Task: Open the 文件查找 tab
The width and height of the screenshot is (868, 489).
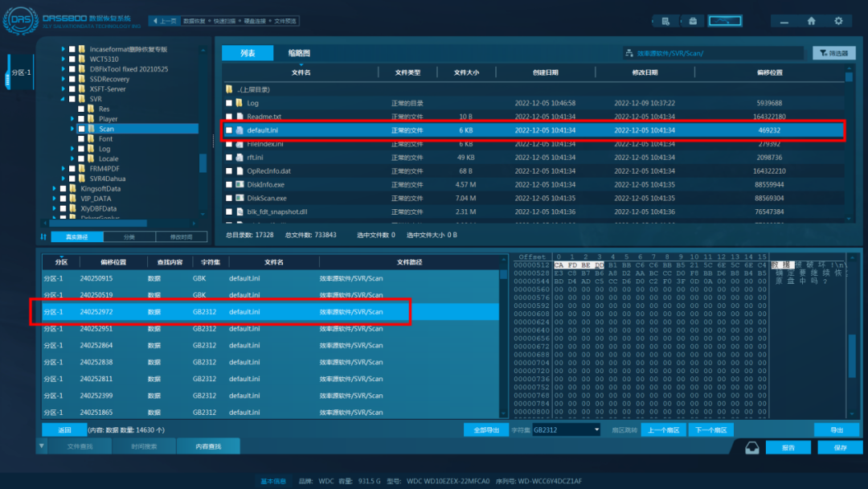Action: pyautogui.click(x=80, y=446)
